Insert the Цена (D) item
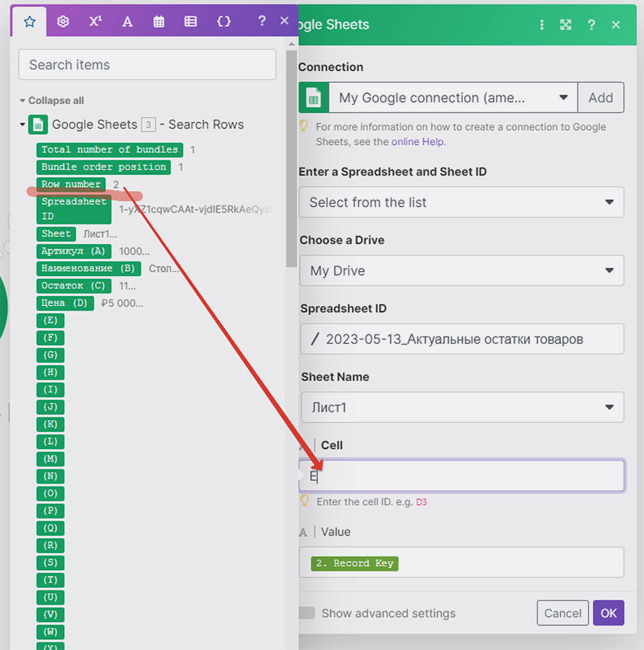Viewport: 644px width, 650px height. click(x=65, y=303)
